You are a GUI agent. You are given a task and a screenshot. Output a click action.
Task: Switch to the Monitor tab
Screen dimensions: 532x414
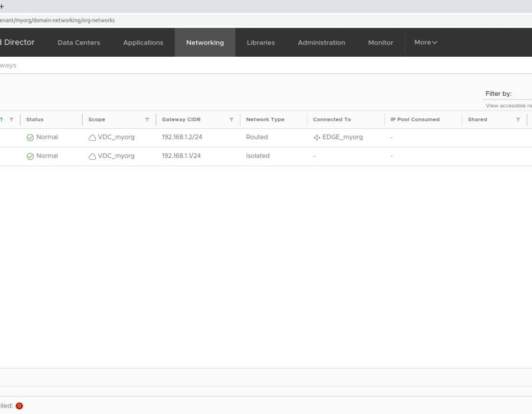(381, 43)
